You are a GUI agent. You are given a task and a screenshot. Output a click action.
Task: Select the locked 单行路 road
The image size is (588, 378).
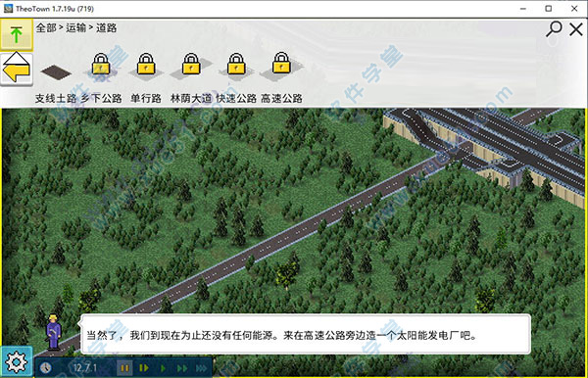pos(146,66)
